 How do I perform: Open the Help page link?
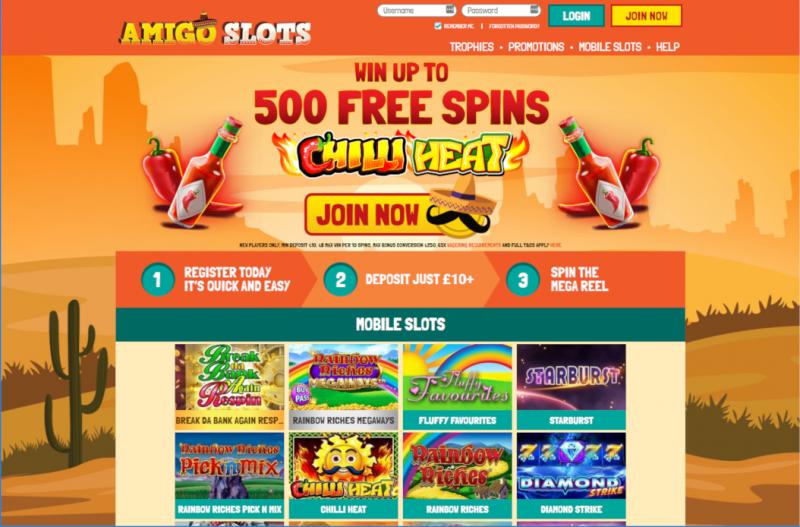667,47
